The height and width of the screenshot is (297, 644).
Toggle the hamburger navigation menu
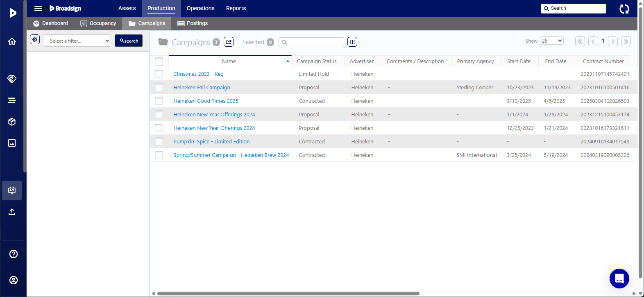point(38,8)
